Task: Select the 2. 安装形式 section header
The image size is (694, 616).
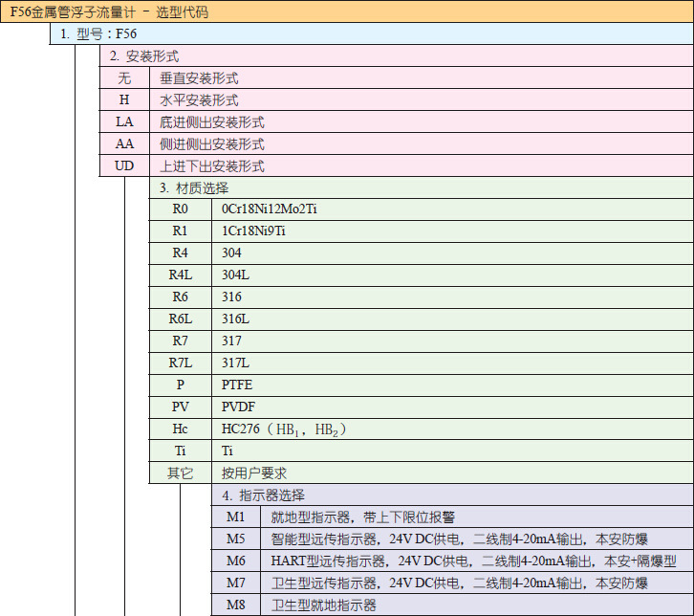Action: tap(144, 56)
